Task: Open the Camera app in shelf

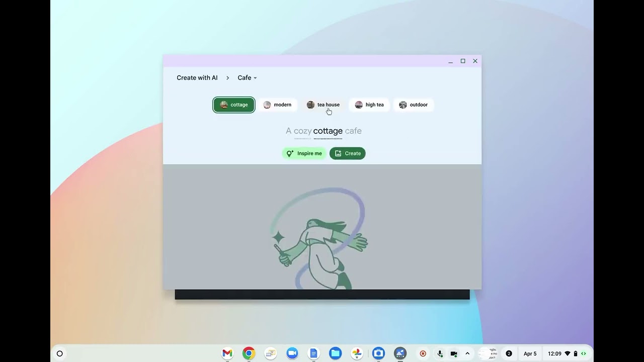Action: pos(378,353)
